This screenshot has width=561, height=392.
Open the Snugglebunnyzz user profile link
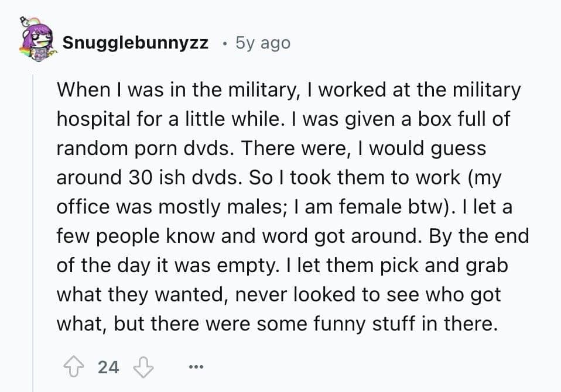pyautogui.click(x=135, y=43)
